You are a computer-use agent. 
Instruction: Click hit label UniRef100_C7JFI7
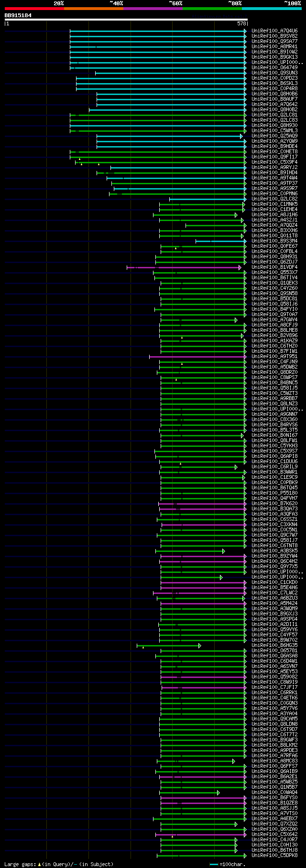tap(274, 687)
